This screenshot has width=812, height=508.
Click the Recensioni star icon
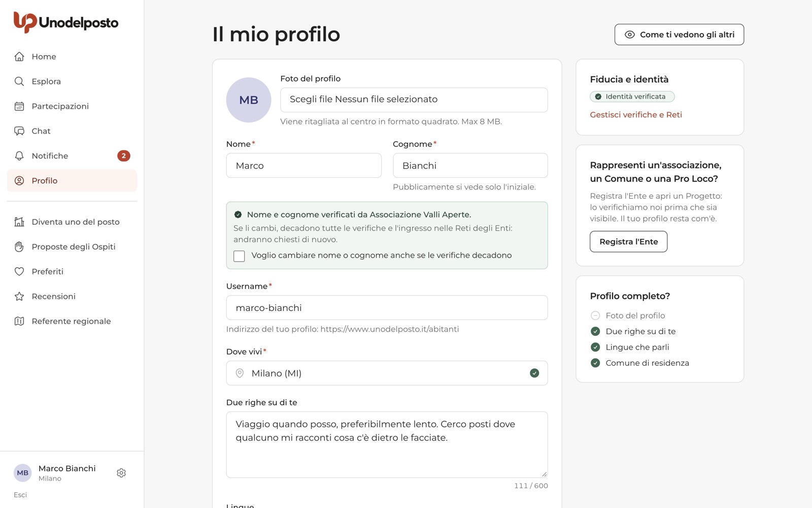coord(19,297)
